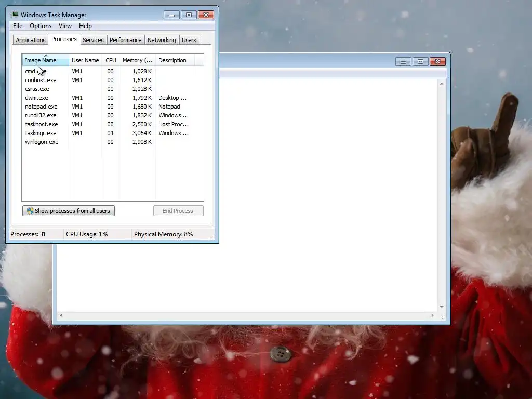This screenshot has height=399, width=532.
Task: Click the scroll up arrow in background window
Action: click(442, 84)
